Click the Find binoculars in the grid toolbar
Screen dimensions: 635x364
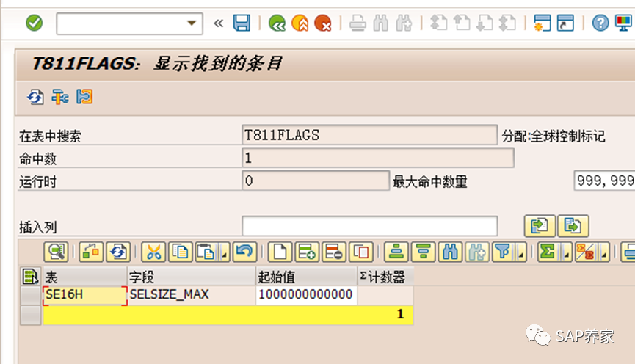[x=450, y=252]
